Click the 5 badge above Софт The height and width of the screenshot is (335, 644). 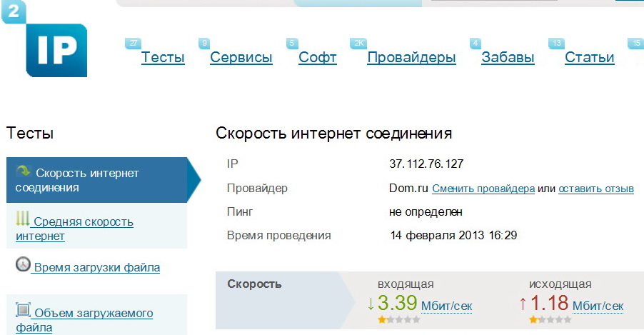tap(292, 43)
